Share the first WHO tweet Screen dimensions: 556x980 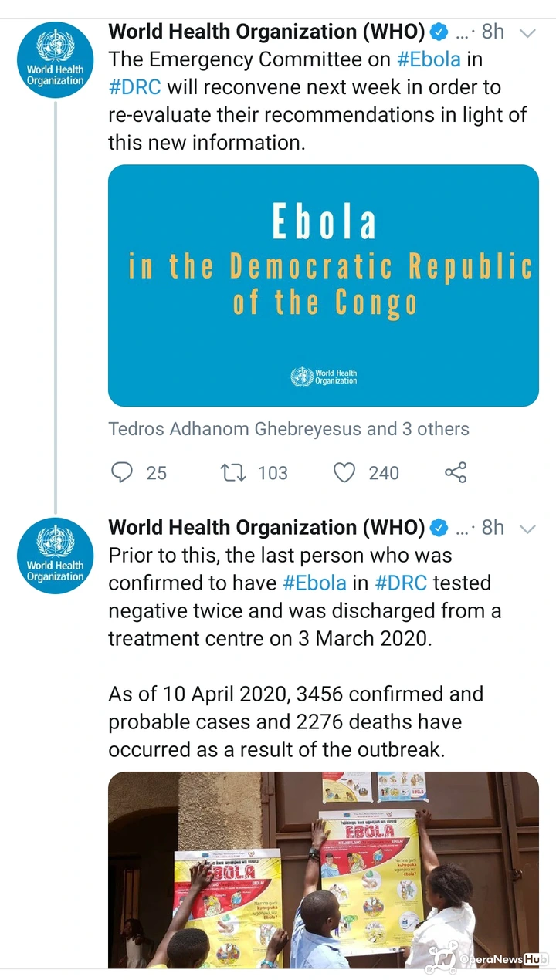[456, 472]
